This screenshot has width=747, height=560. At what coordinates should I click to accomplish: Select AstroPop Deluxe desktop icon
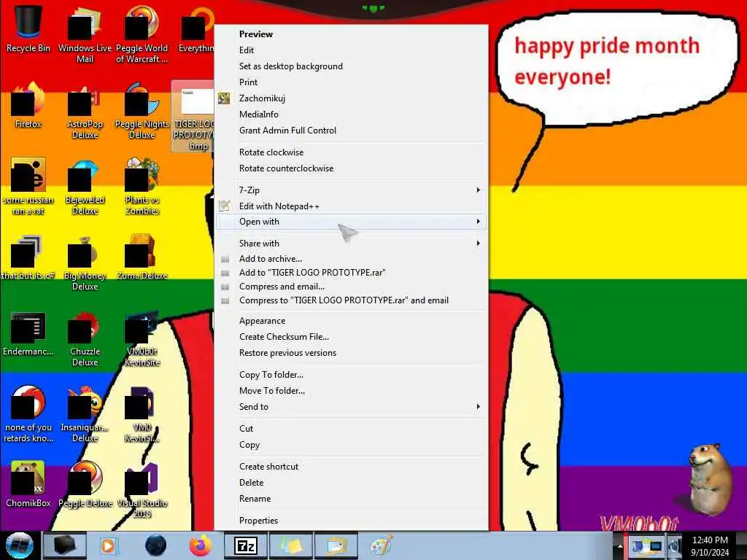[x=85, y=111]
